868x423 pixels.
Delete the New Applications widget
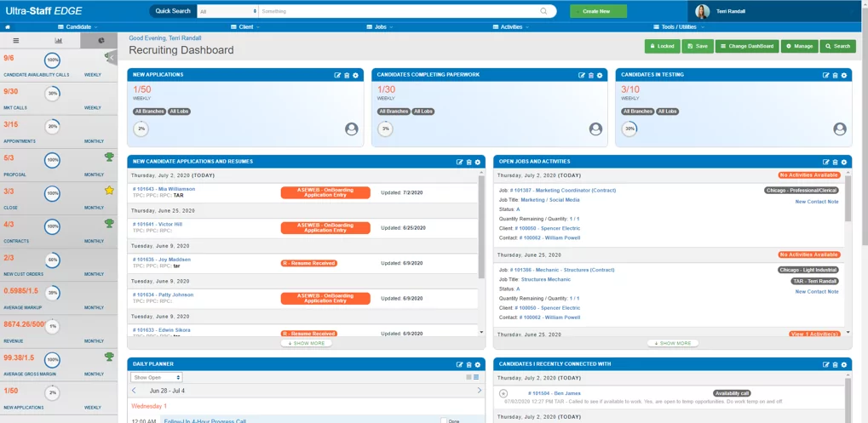pyautogui.click(x=347, y=75)
